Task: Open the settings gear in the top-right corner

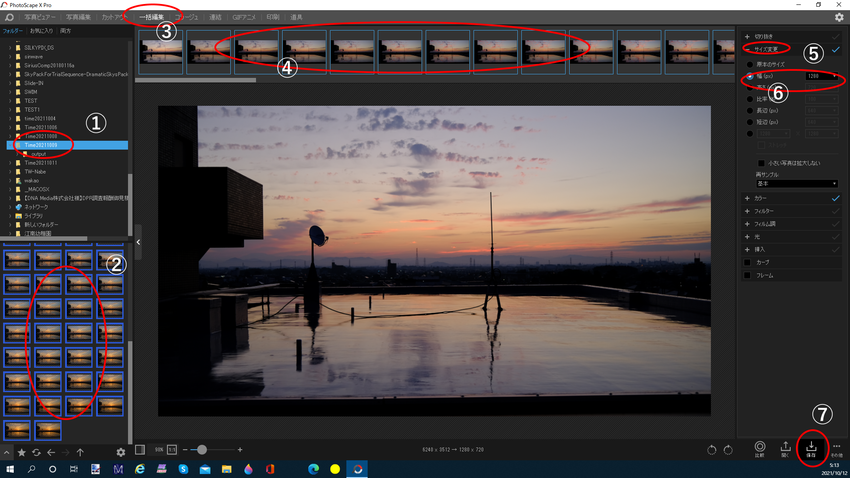Action: (x=839, y=17)
